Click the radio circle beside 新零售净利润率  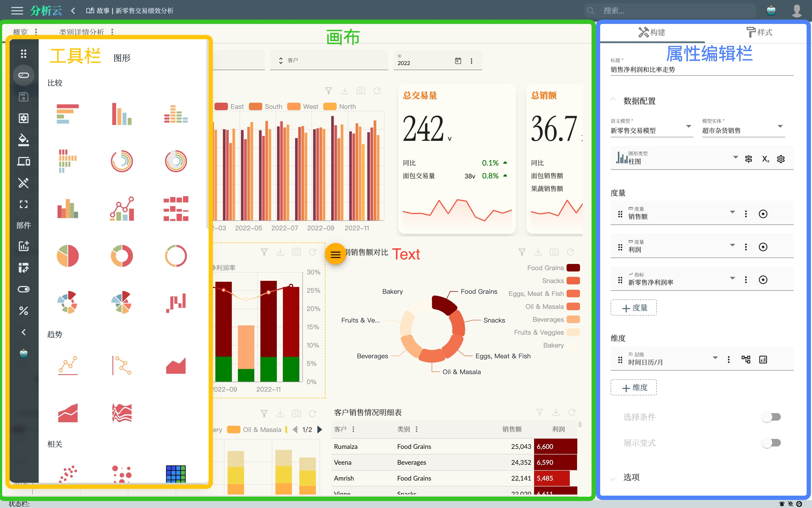coord(763,280)
